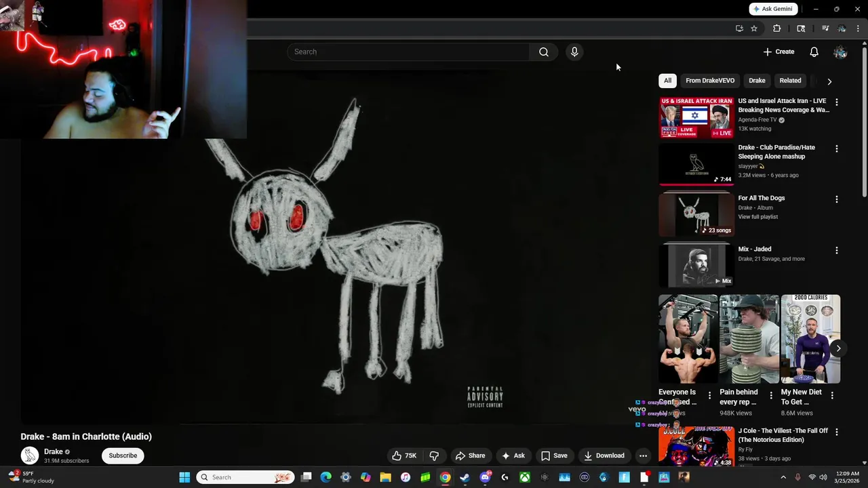
Task: Activate voice search microphone
Action: point(574,52)
